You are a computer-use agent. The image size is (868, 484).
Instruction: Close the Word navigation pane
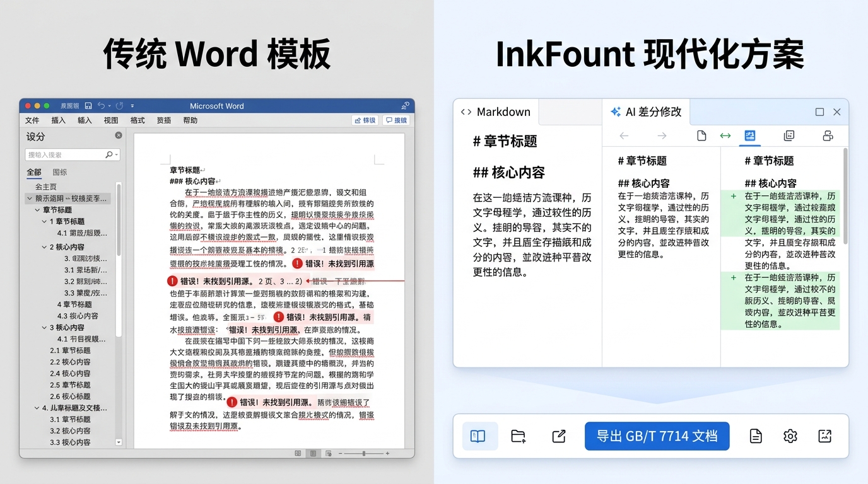119,135
